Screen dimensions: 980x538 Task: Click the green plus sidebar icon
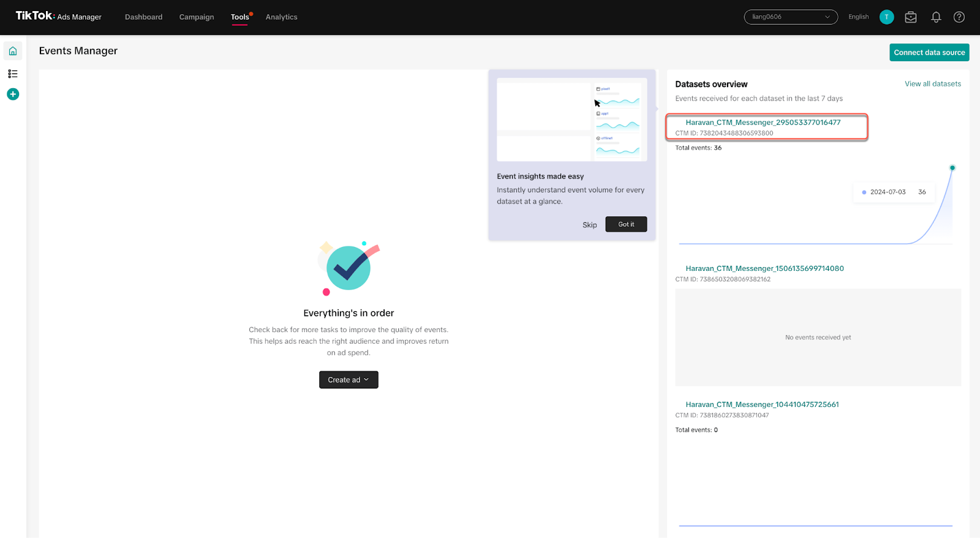point(13,94)
